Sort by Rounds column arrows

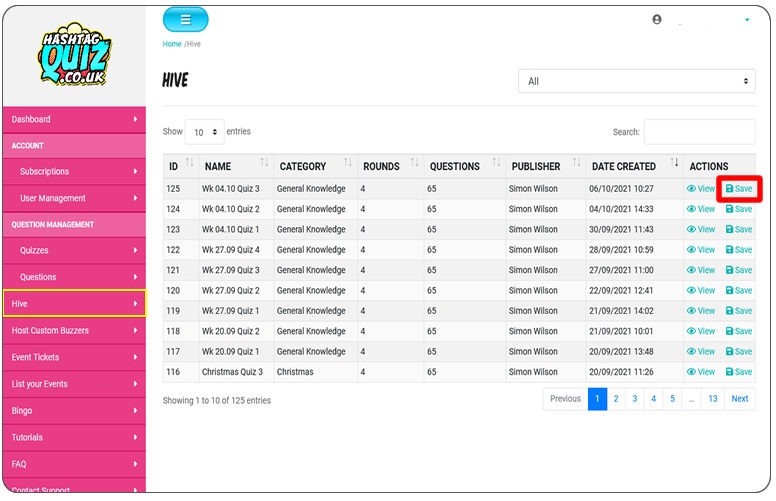[415, 162]
